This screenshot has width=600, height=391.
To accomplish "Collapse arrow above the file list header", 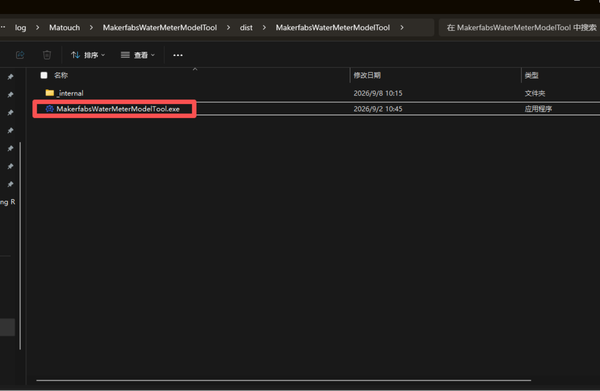I will click(x=195, y=69).
